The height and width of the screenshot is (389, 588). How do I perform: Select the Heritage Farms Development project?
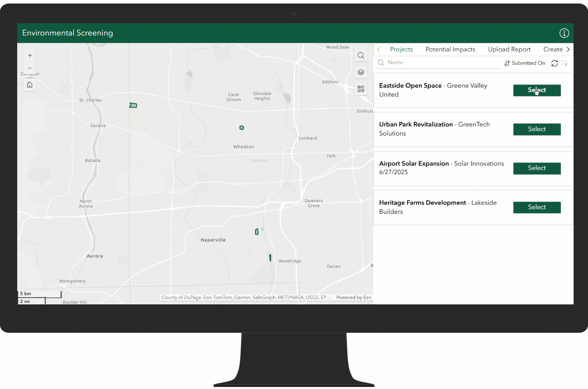coord(537,207)
